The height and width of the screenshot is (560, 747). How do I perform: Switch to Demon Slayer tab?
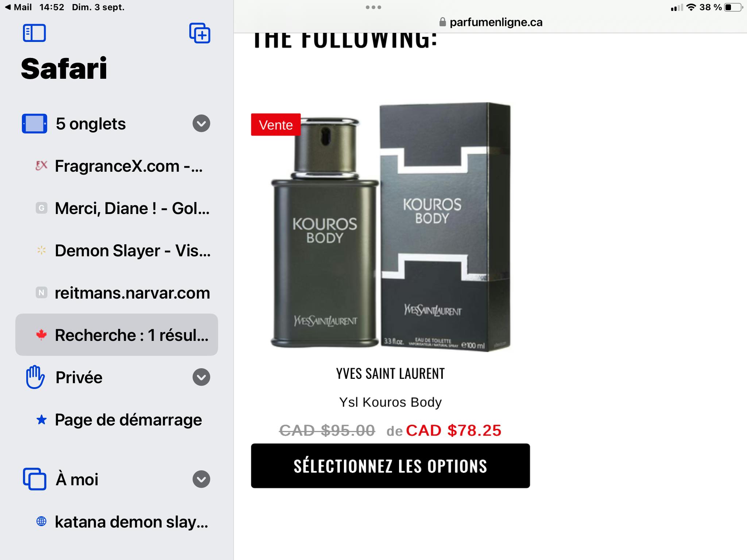pos(117,251)
